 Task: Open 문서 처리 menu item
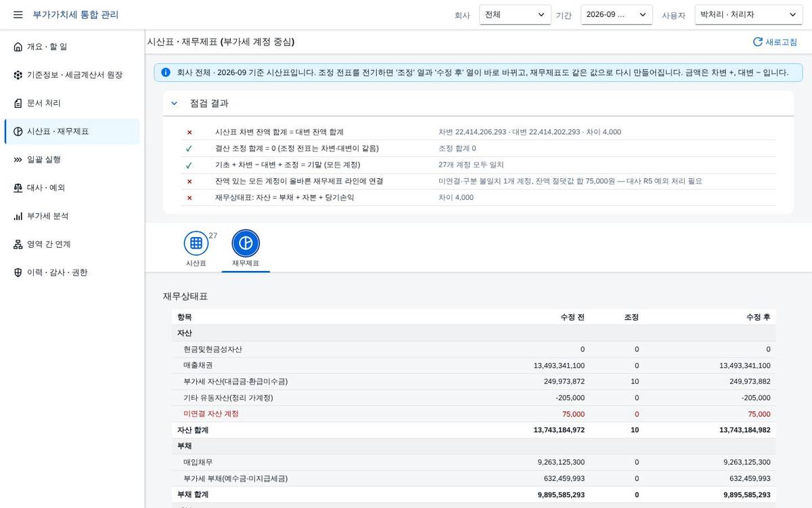(72, 104)
